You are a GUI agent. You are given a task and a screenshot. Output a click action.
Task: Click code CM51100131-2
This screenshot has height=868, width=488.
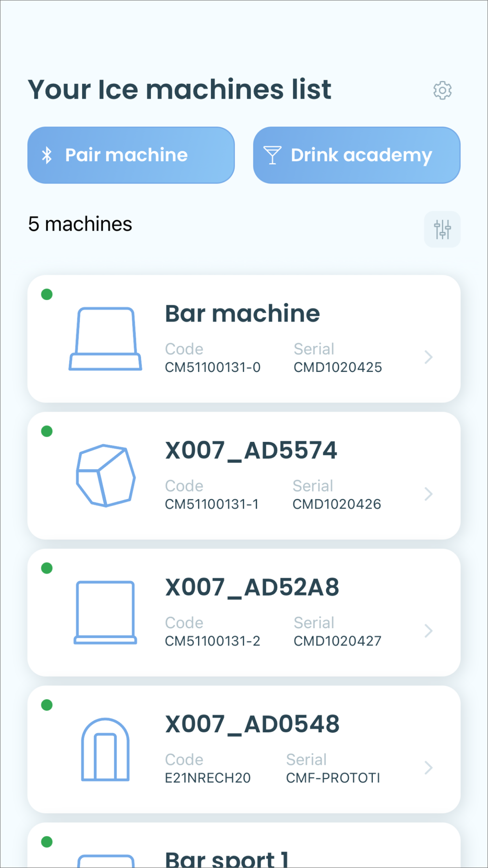[213, 641]
